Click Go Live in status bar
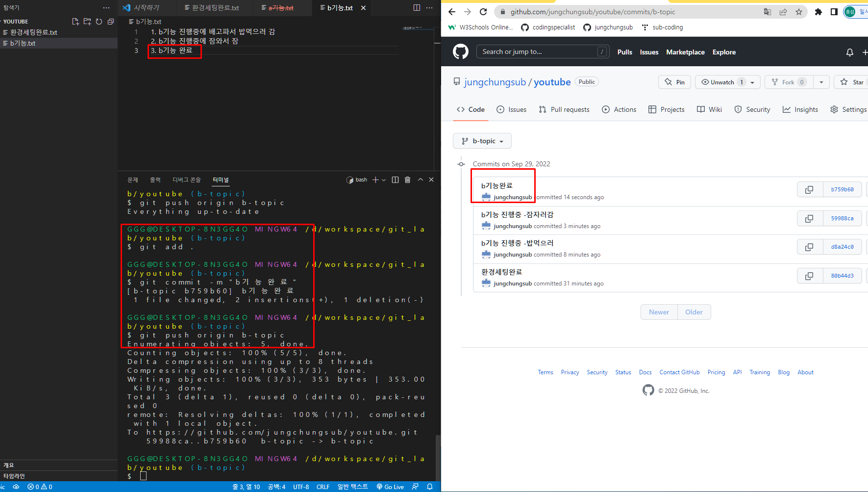The width and height of the screenshot is (868, 492). click(x=390, y=487)
